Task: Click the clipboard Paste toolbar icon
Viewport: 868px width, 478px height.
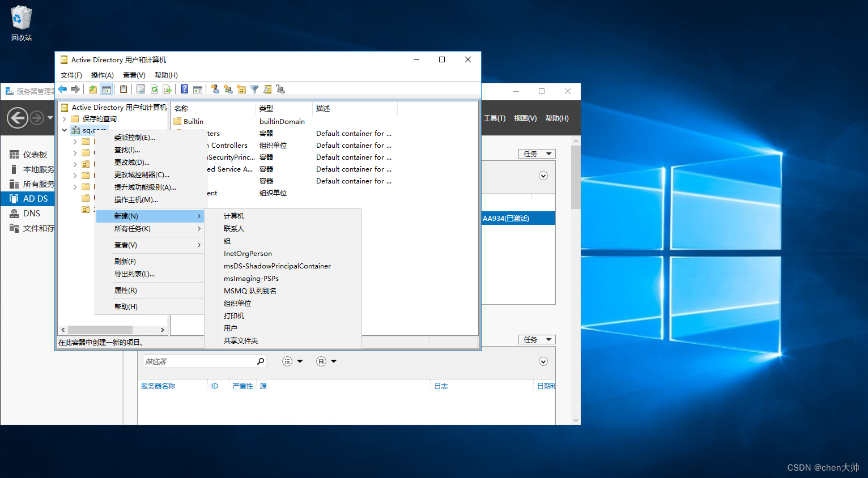Action: tap(123, 89)
